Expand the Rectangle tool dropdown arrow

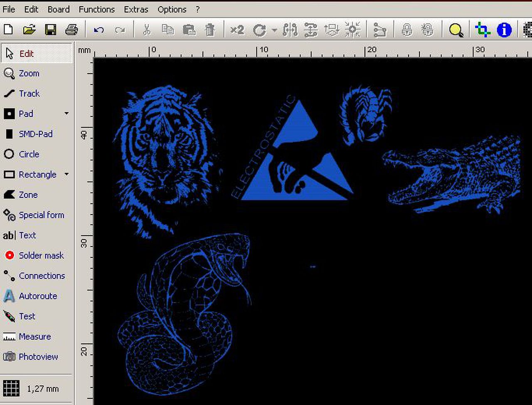66,174
